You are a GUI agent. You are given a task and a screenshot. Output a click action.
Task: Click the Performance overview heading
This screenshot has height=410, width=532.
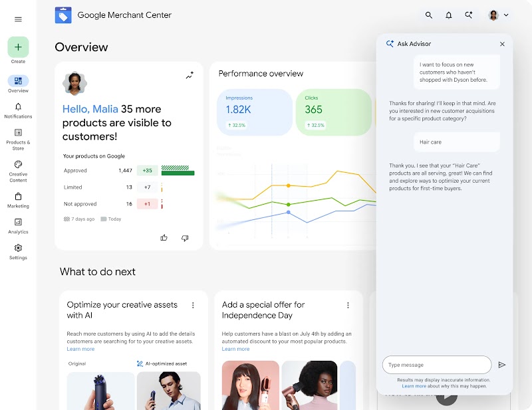point(261,74)
